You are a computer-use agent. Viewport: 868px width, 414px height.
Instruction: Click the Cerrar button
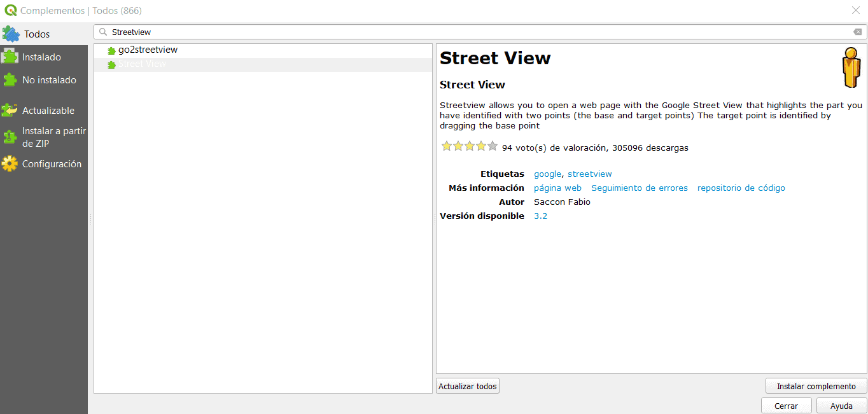coord(787,406)
